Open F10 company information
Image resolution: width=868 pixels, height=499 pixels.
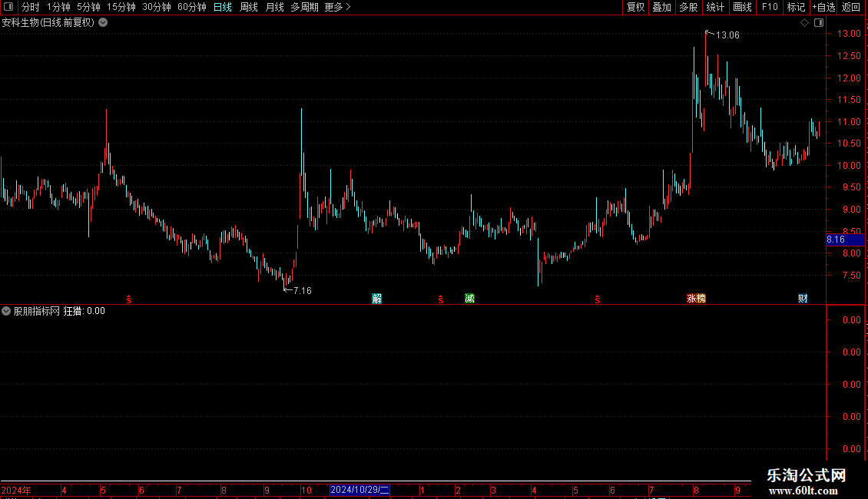(x=770, y=7)
